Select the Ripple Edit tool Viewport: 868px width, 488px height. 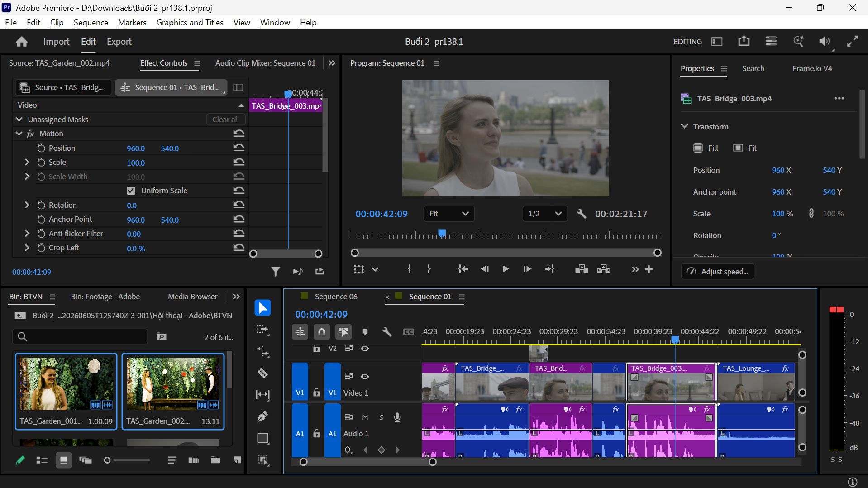(x=262, y=351)
